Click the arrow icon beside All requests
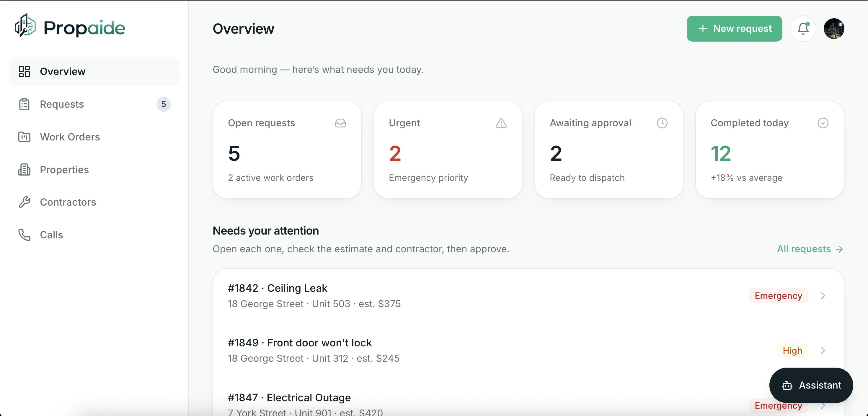 tap(839, 249)
